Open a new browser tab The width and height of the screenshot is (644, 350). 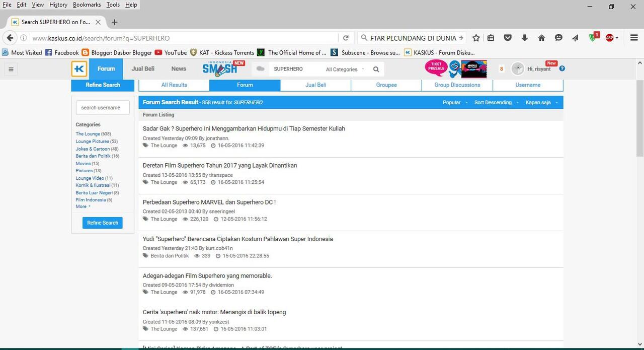[114, 22]
